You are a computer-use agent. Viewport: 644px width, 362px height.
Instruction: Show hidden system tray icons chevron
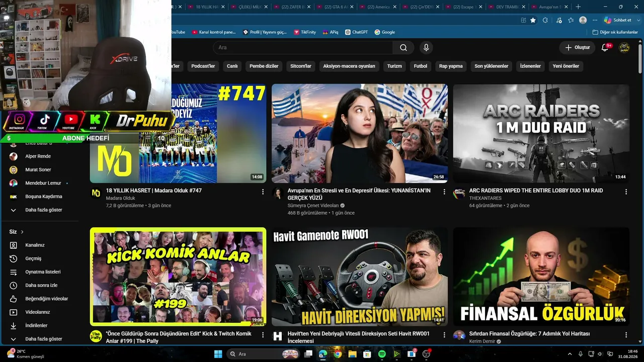(x=570, y=354)
